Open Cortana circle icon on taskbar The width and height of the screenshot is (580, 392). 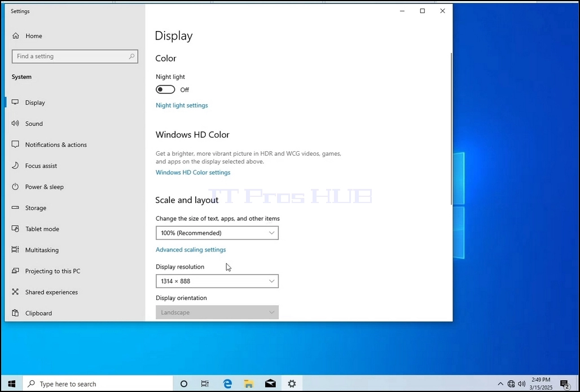click(x=183, y=384)
